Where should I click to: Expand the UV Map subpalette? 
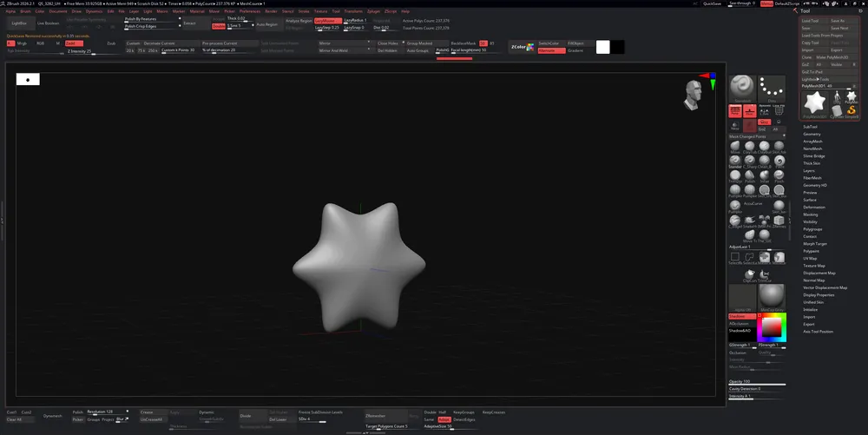(x=810, y=259)
